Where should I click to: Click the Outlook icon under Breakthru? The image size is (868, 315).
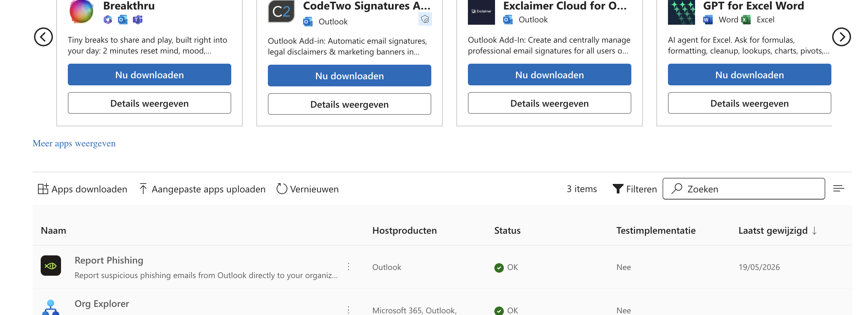123,20
